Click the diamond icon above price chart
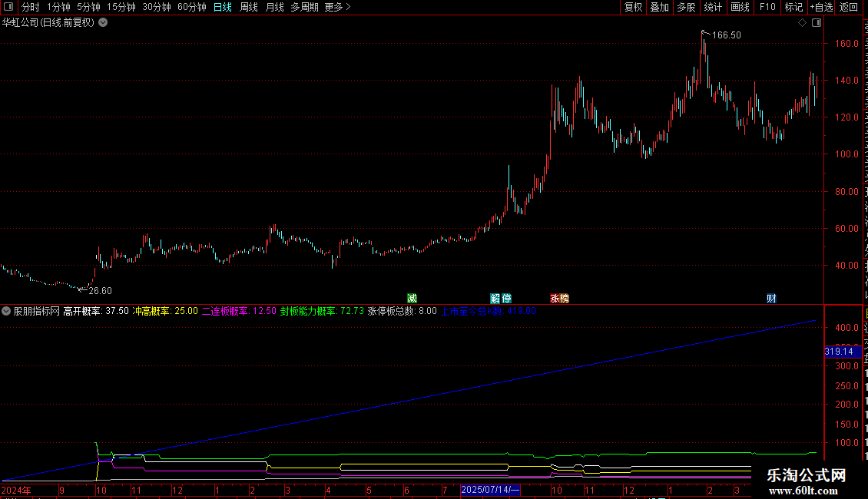This screenshot has height=499, width=868. pos(802,23)
